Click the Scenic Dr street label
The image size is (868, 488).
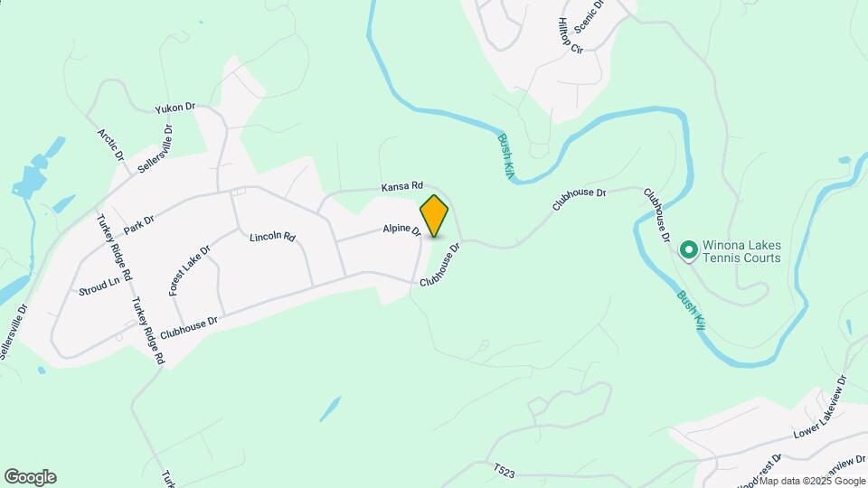coord(589,17)
